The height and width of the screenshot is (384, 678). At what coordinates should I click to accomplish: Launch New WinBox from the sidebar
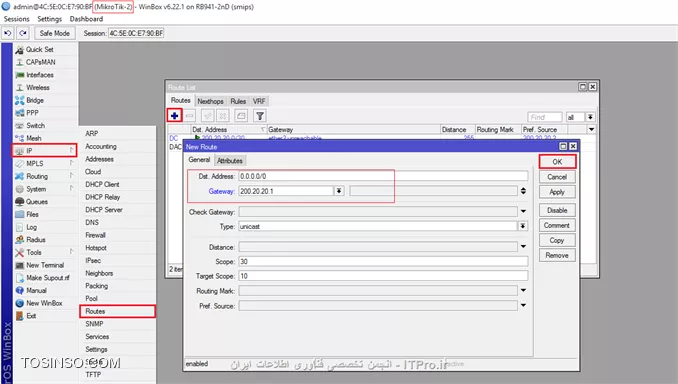click(45, 303)
